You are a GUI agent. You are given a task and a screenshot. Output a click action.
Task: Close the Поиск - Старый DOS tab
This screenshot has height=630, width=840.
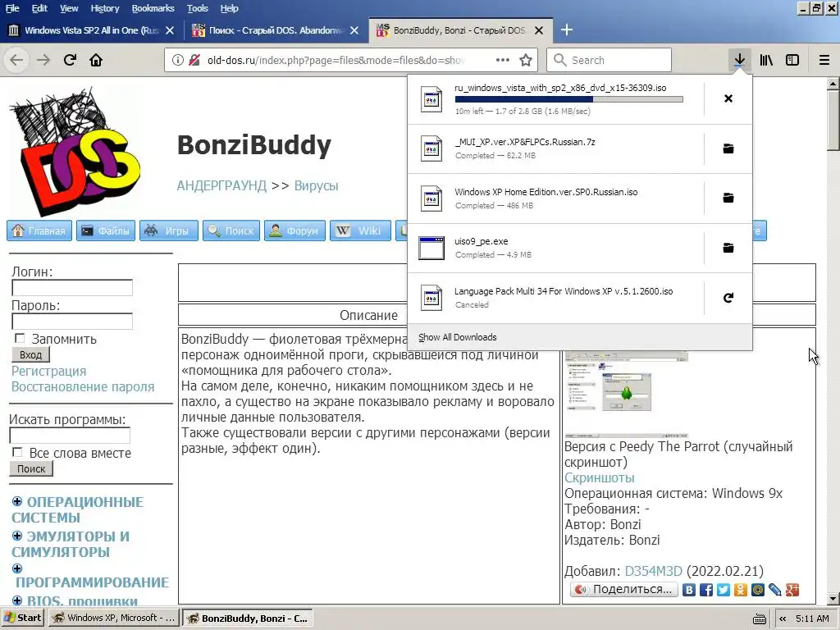coord(354,30)
